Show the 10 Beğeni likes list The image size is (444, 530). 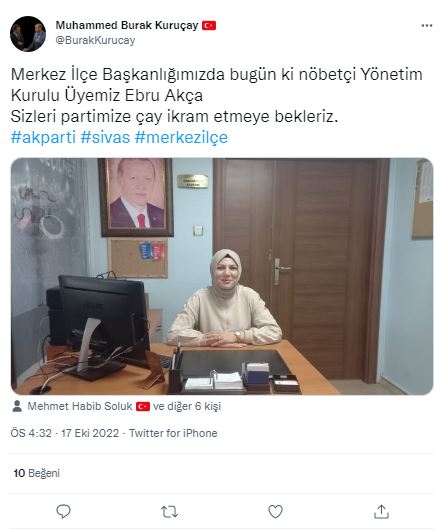(x=36, y=473)
